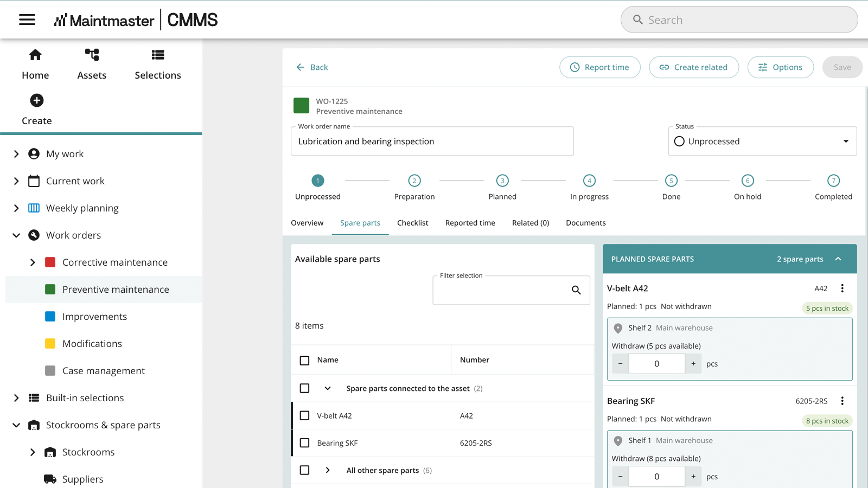Viewport: 868px width, 488px height.
Task: Open the Selections list
Action: [x=158, y=65]
